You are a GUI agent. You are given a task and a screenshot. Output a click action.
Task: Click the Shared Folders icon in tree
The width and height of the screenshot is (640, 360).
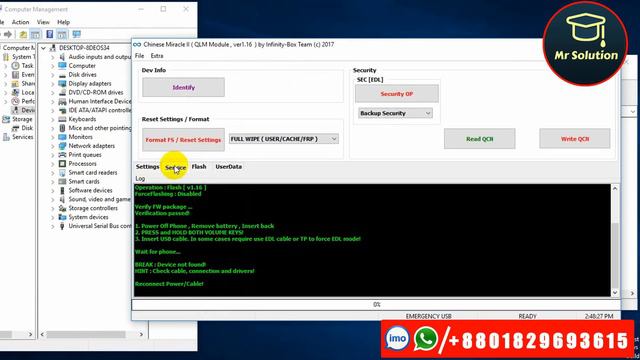tap(15, 84)
